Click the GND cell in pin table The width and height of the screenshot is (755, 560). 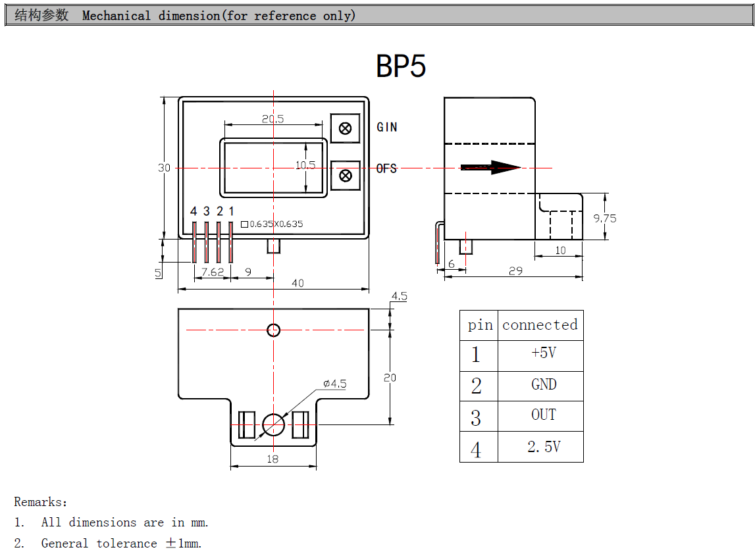click(543, 384)
